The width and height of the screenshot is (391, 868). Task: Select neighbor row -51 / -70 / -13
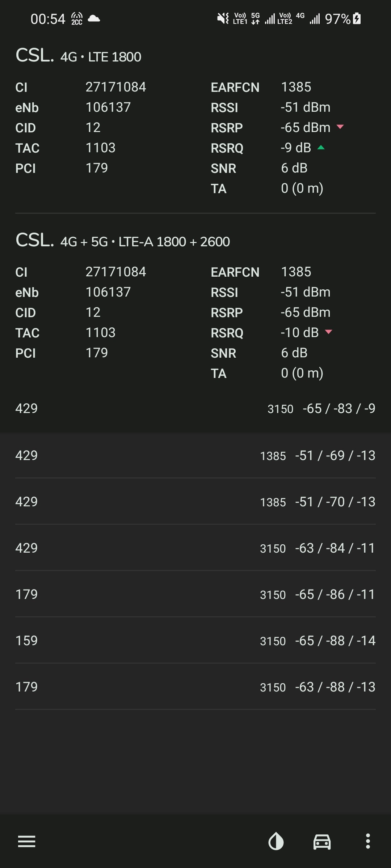click(195, 502)
